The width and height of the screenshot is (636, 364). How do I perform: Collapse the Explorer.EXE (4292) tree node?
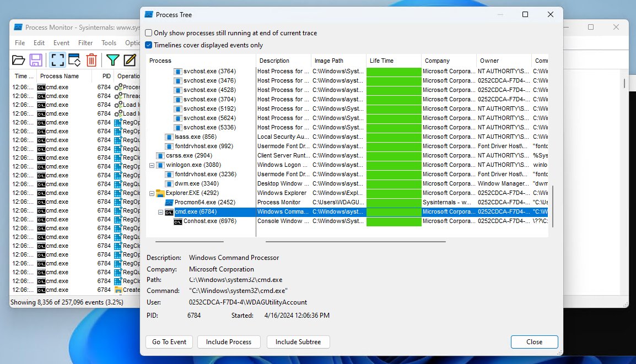(152, 193)
